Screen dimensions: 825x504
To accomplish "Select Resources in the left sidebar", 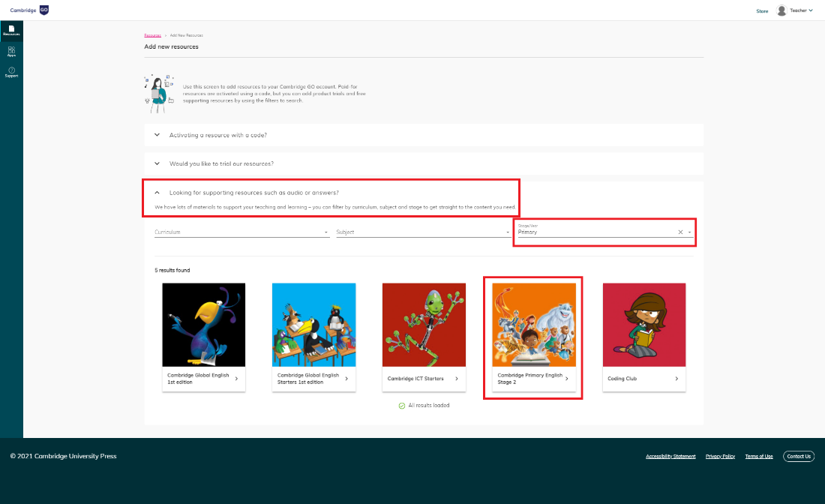I will tap(11, 31).
